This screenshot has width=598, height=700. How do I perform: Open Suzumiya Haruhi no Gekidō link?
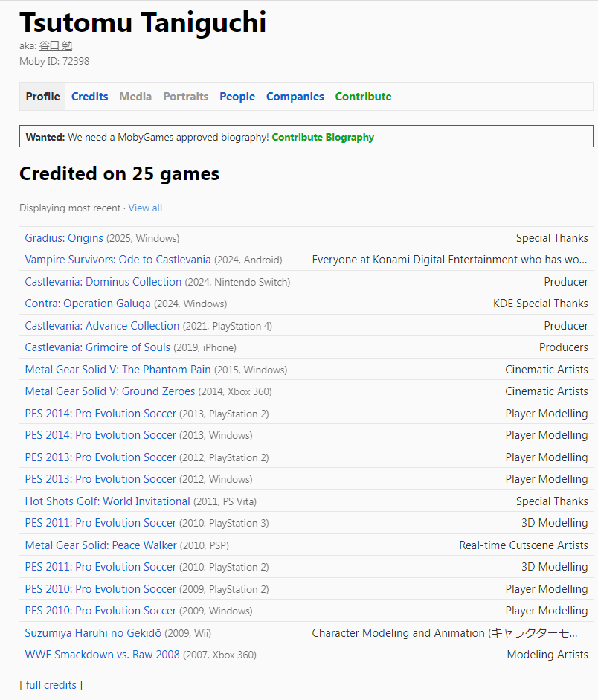(x=93, y=633)
